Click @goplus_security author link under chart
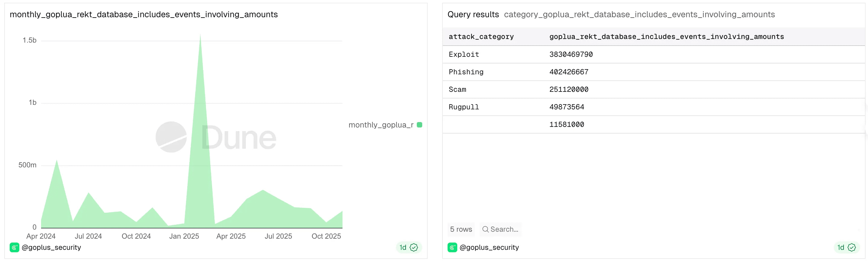Screen dimensions: 868x261 point(51,247)
